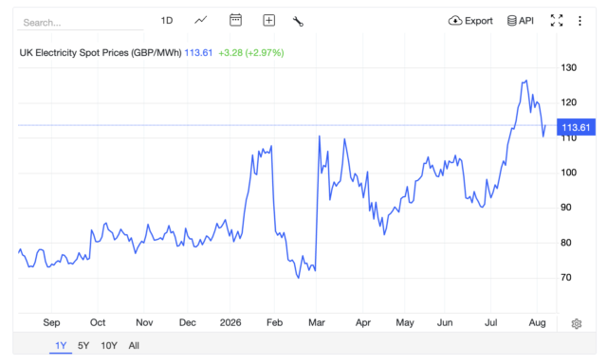Click the UK Electricity Spot Prices title
This screenshot has width=607, height=364.
[101, 52]
